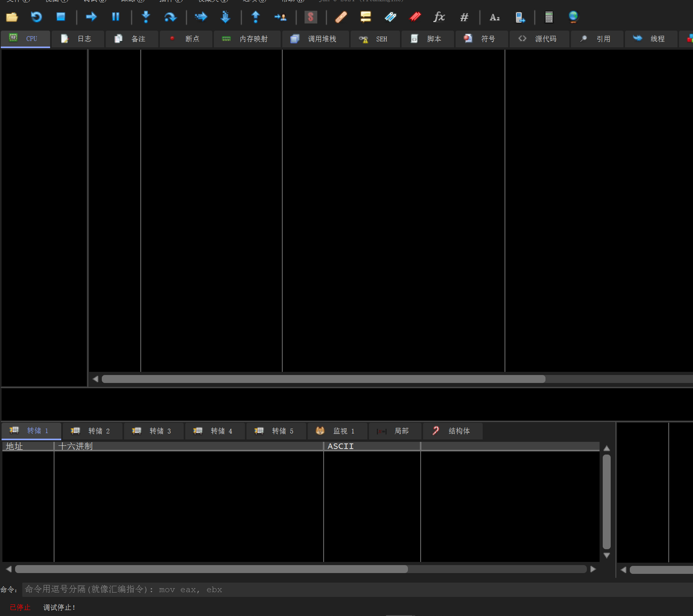The height and width of the screenshot is (616, 693).
Task: Click the dump scrollbar up arrow
Action: 607,448
